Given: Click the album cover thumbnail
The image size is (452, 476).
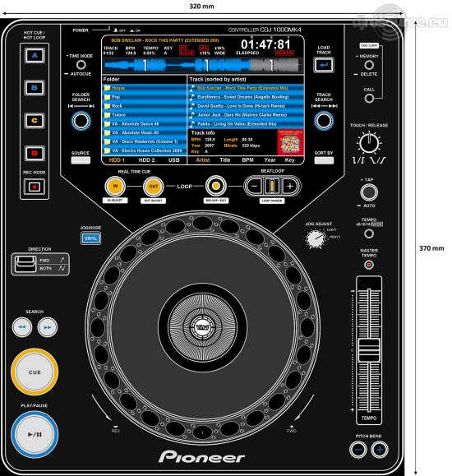Looking at the screenshot, I should (290, 142).
